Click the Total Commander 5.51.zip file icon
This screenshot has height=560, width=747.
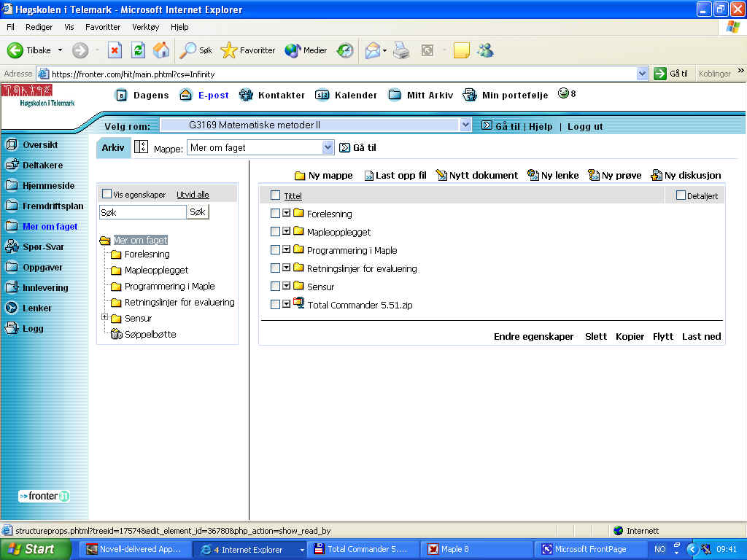[x=298, y=303]
